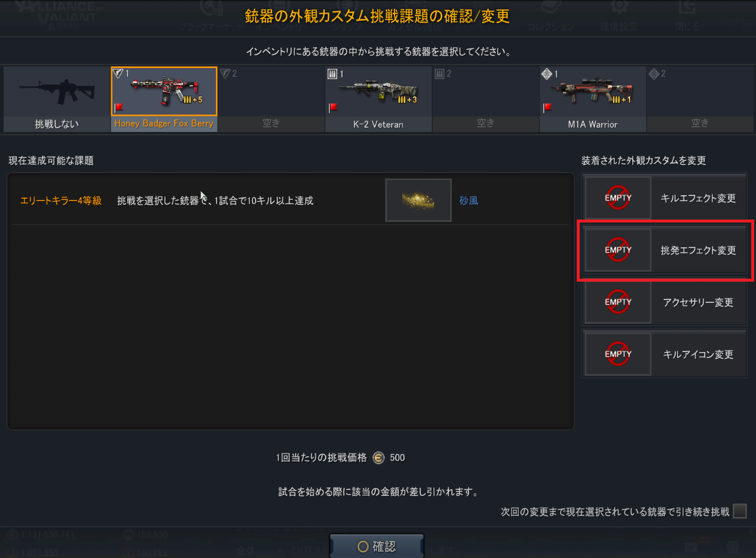Click the empty slot after K-2 Veteran
The width and height of the screenshot is (756, 558).
pyautogui.click(x=486, y=99)
